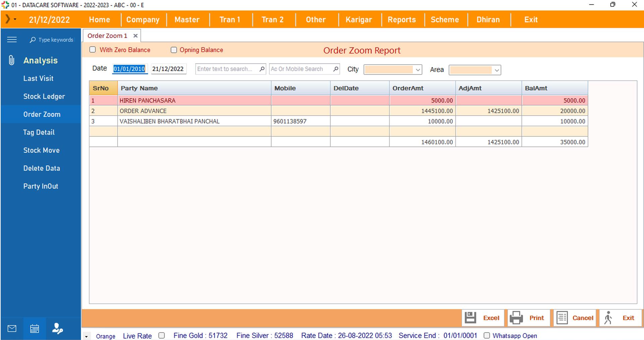Toggle Whatsapp Open checkbox
Image resolution: width=644 pixels, height=340 pixels.
point(487,335)
